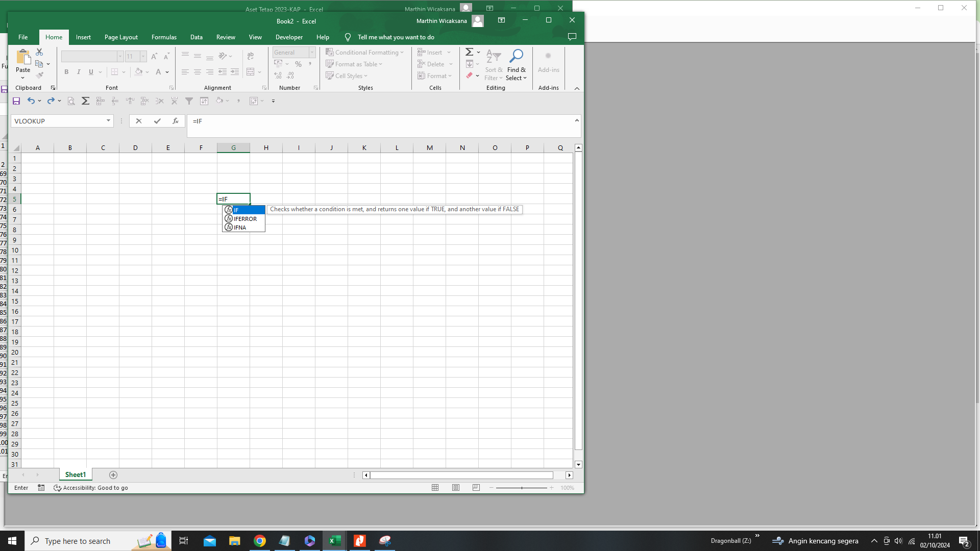980x551 pixels.
Task: Click the Save icon on Quick Access Toolbar
Action: point(16,101)
